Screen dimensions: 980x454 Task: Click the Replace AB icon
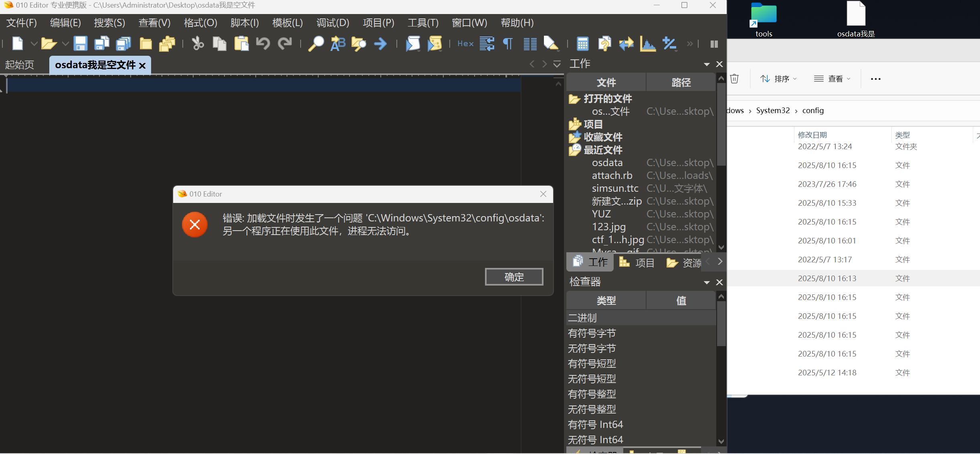(x=337, y=43)
